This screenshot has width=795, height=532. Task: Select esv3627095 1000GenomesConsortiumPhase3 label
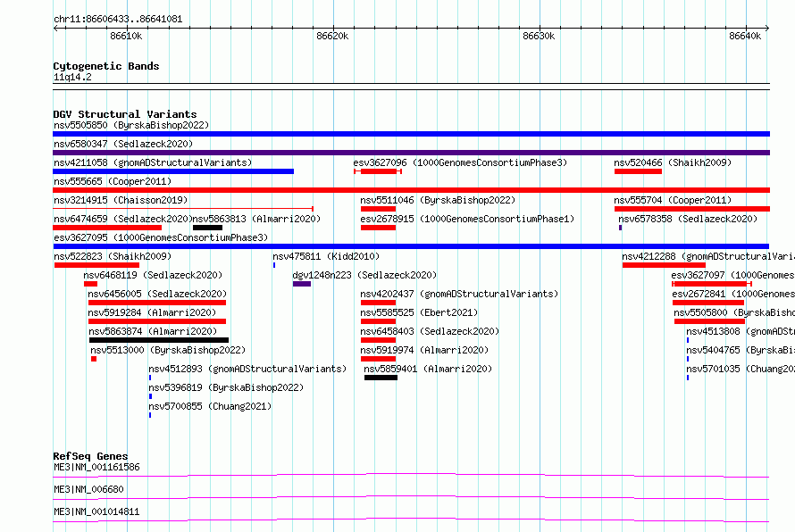point(161,237)
